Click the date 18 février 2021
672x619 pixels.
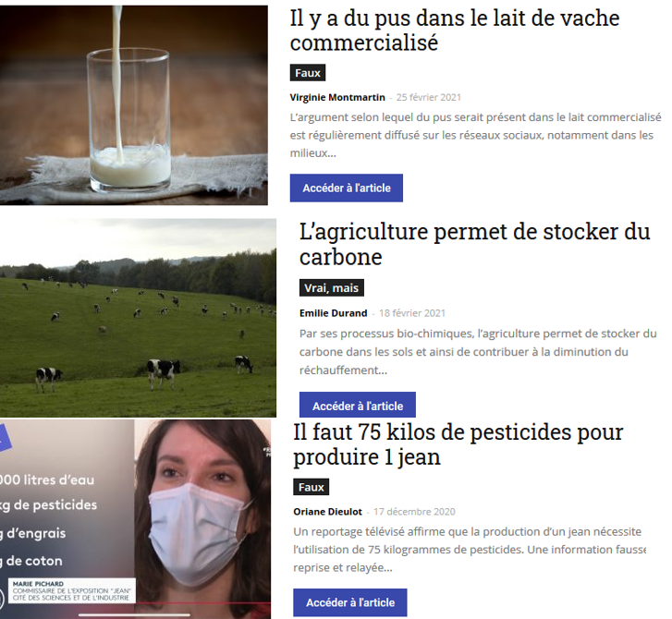point(412,313)
